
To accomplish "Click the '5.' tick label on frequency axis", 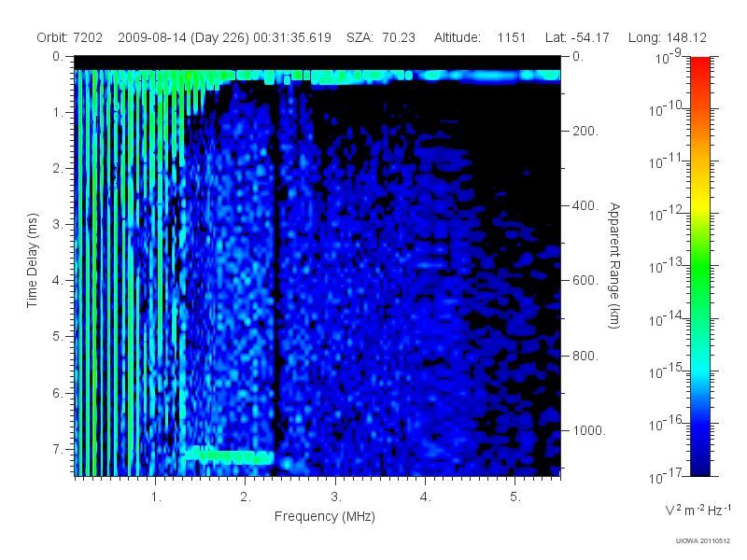I will click(515, 497).
